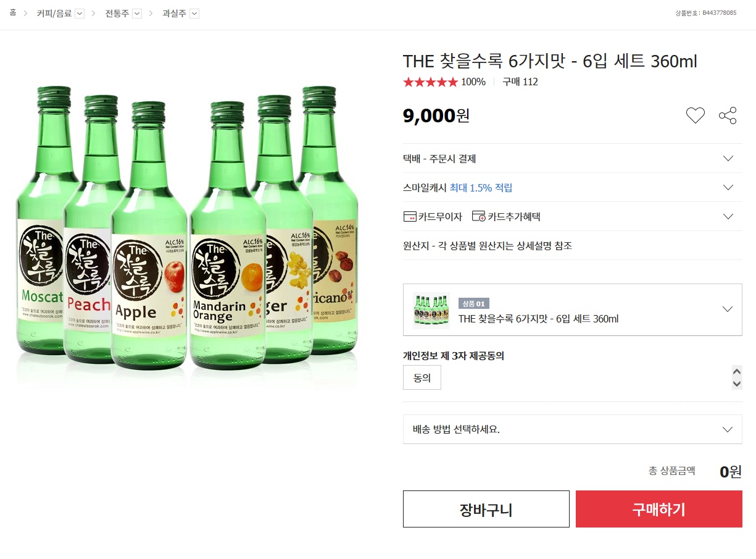The image size is (756, 559).
Task: Click the share icon
Action: 728,116
